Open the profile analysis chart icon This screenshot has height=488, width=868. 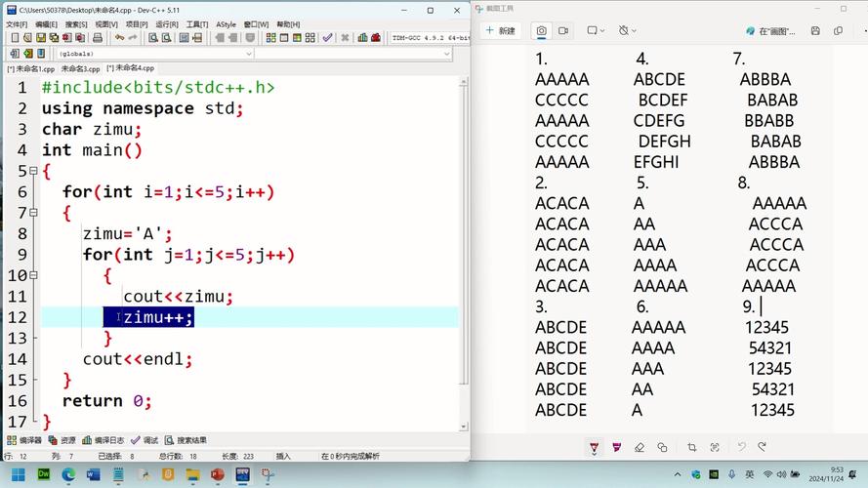point(362,38)
